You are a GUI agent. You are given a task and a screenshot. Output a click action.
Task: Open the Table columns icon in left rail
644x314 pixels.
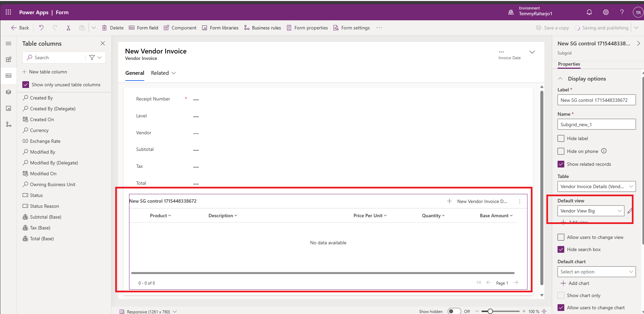coord(8,76)
